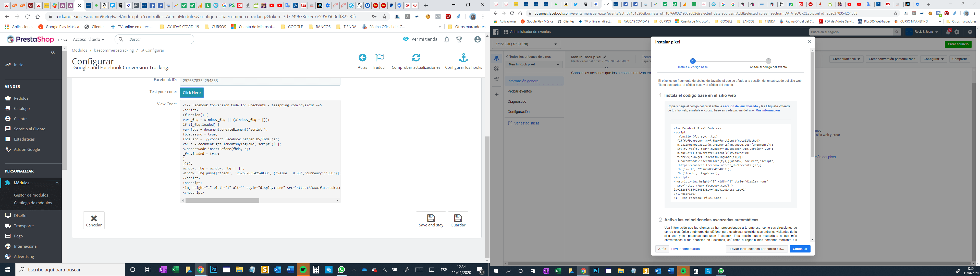Open Windows action center with 61 badge

(481, 270)
